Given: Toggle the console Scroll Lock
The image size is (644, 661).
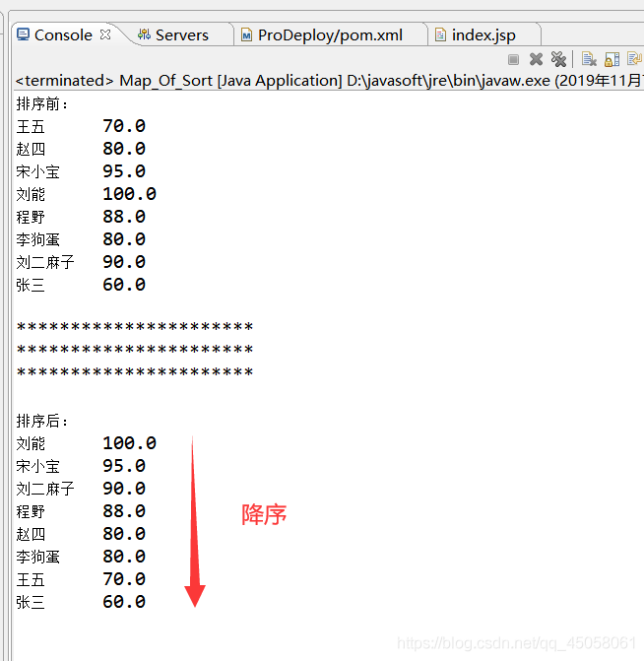Looking at the screenshot, I should click(x=612, y=60).
